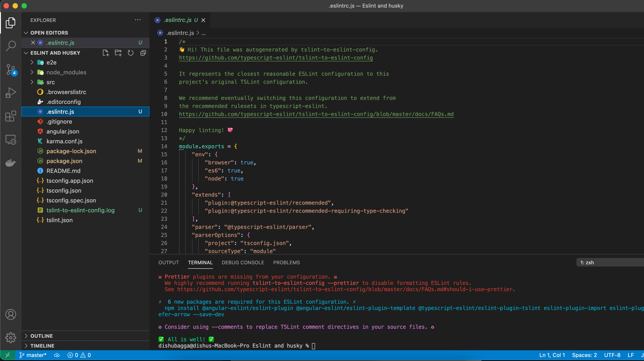Open Source Control view with 4 changes
Screen dimensions: 644x361
tap(11, 70)
